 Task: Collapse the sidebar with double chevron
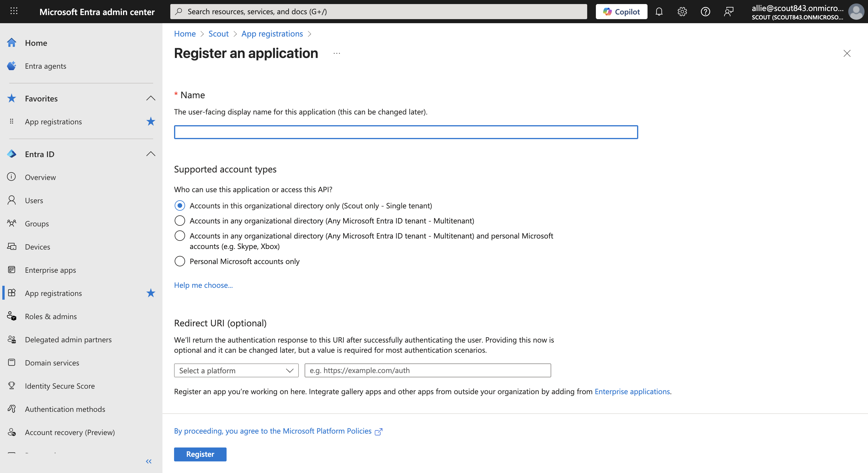pos(149,461)
